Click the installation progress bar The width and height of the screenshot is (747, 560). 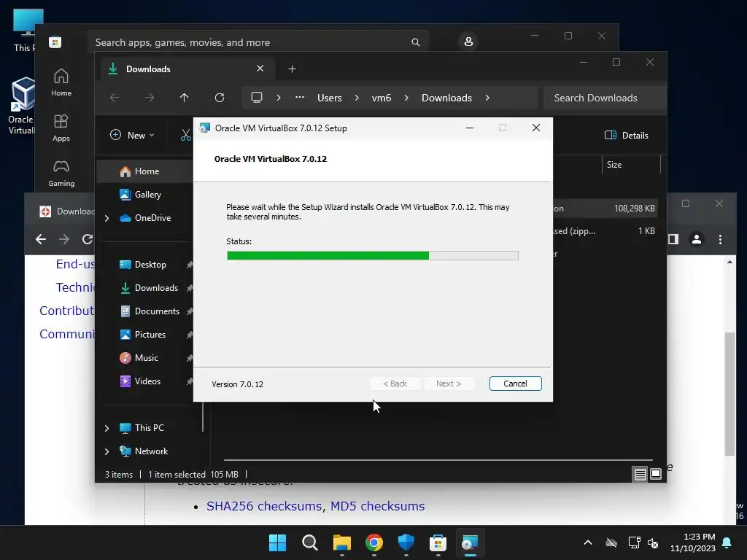pyautogui.click(x=373, y=256)
